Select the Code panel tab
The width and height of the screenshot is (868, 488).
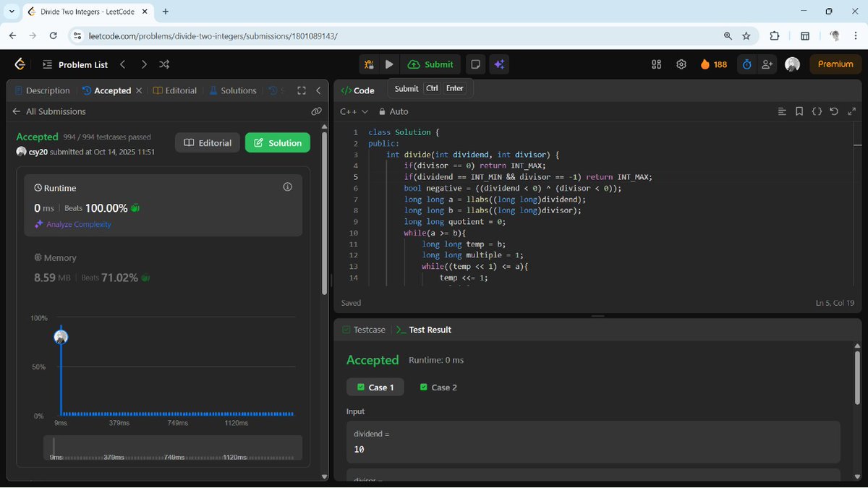[x=358, y=90]
